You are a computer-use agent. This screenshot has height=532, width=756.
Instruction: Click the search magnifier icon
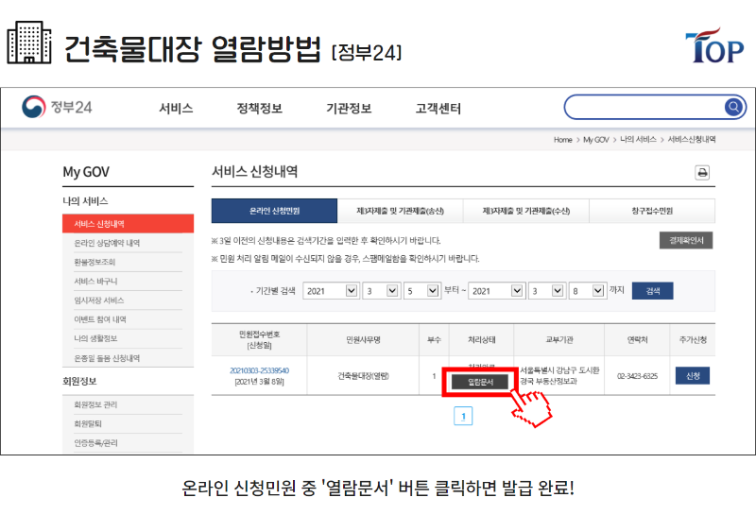(x=733, y=107)
